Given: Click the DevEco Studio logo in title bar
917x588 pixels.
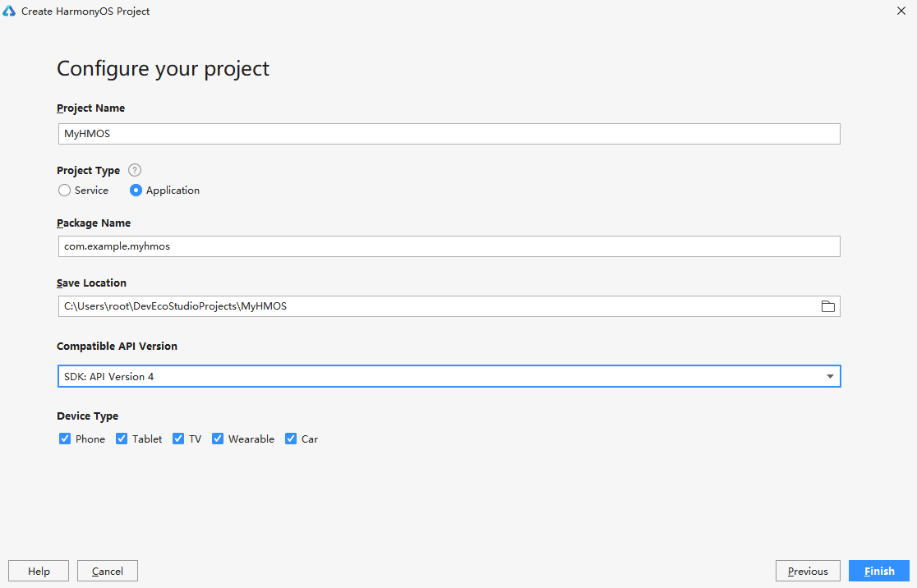Looking at the screenshot, I should tap(10, 11).
